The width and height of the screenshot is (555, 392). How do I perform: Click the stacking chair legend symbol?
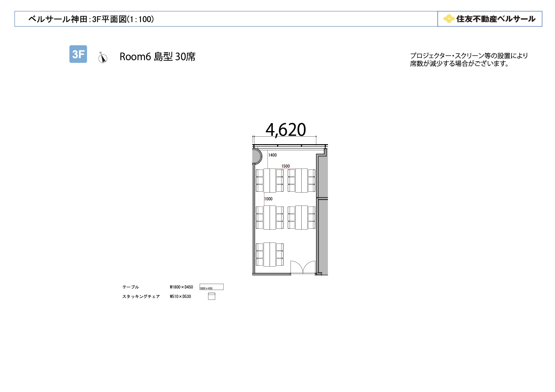point(212,296)
